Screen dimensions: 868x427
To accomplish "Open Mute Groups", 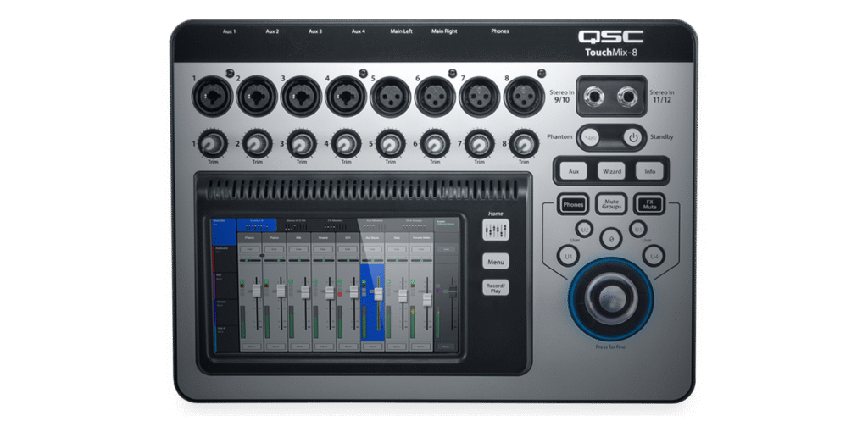I will click(612, 204).
